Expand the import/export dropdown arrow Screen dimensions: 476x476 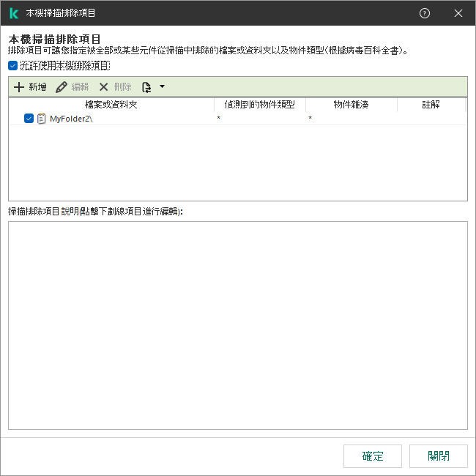[x=163, y=87]
